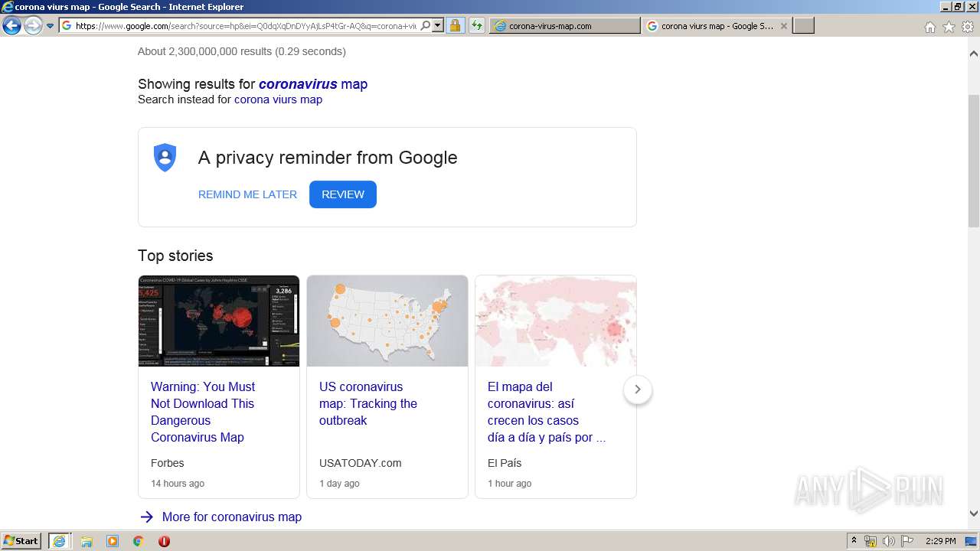Open the security lock report icon
Image resolution: width=980 pixels, height=551 pixels.
coord(455,26)
